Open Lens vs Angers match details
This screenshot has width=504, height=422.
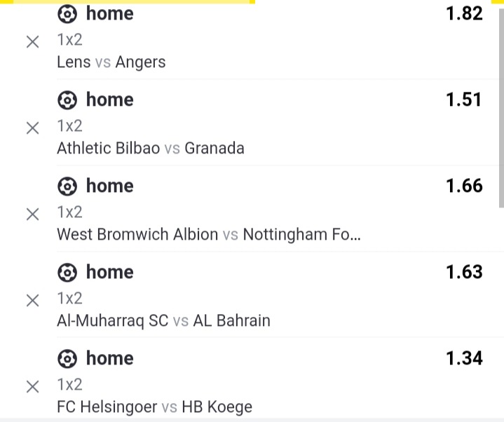point(111,62)
